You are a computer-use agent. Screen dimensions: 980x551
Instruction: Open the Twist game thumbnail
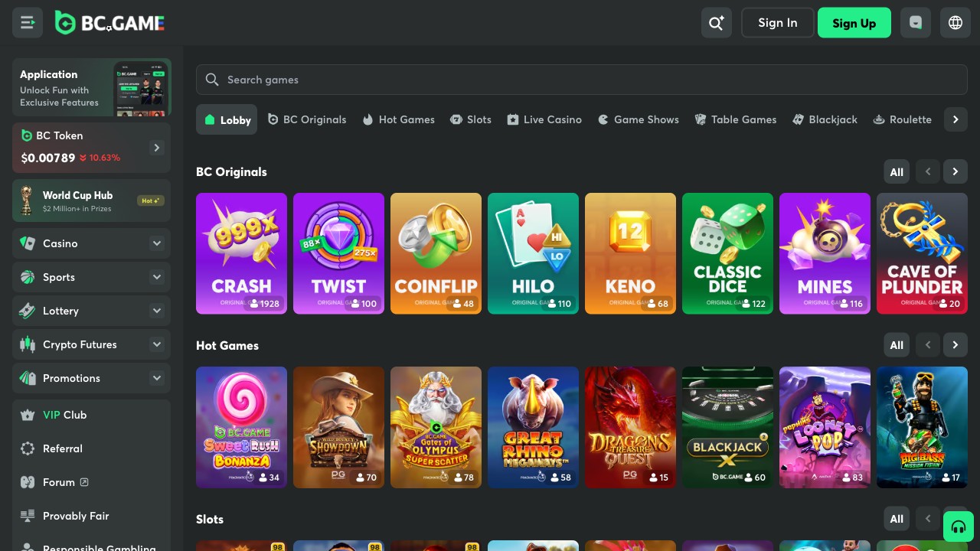tap(338, 253)
